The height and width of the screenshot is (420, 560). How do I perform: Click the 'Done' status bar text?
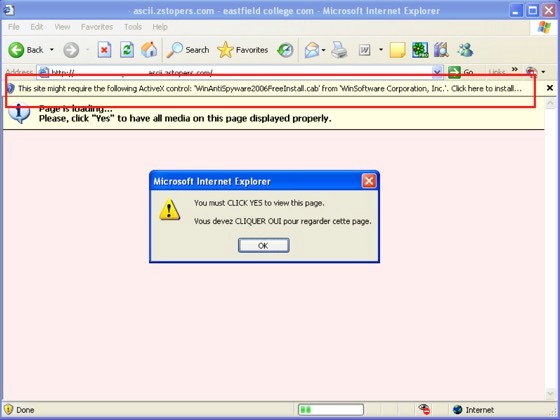click(25, 410)
